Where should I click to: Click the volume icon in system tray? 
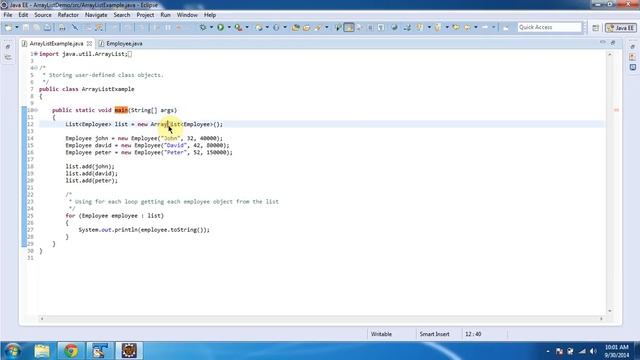tap(593, 351)
